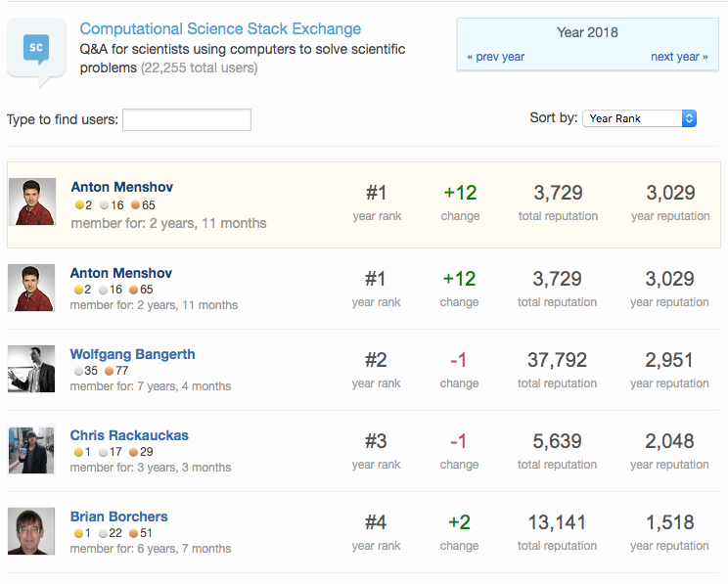The width and height of the screenshot is (728, 584).
Task: Click Anton Menshov's avatar in highlighted row
Action: coord(32,202)
